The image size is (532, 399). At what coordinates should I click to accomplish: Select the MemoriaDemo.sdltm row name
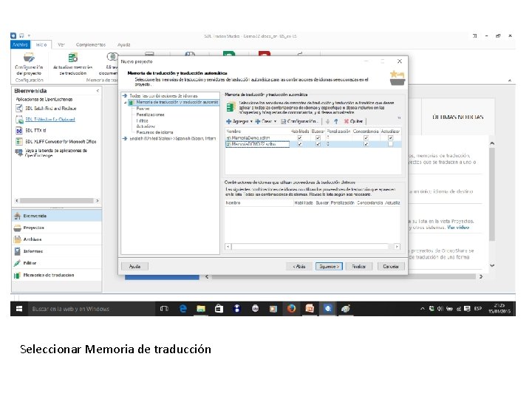click(250, 137)
